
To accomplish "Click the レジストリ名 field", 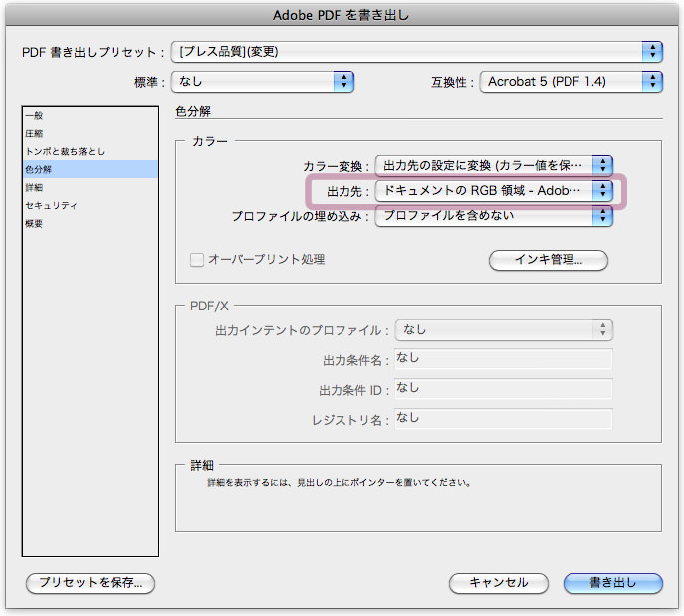I will pyautogui.click(x=504, y=419).
